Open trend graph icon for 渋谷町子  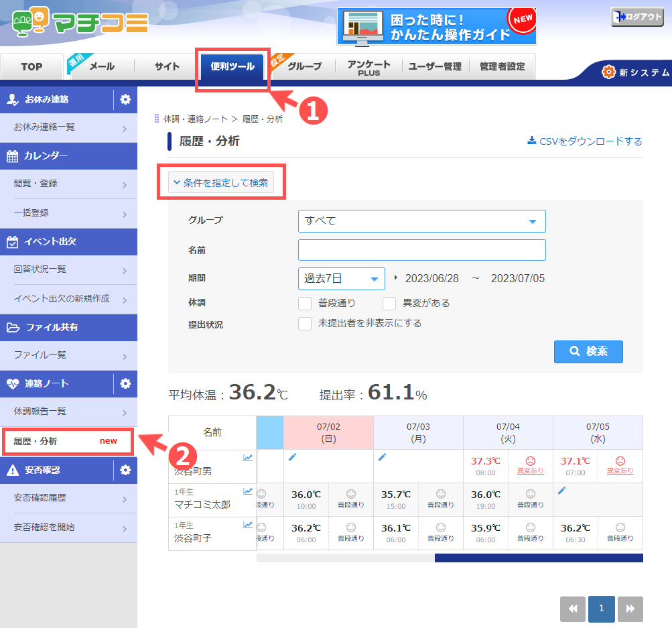248,525
